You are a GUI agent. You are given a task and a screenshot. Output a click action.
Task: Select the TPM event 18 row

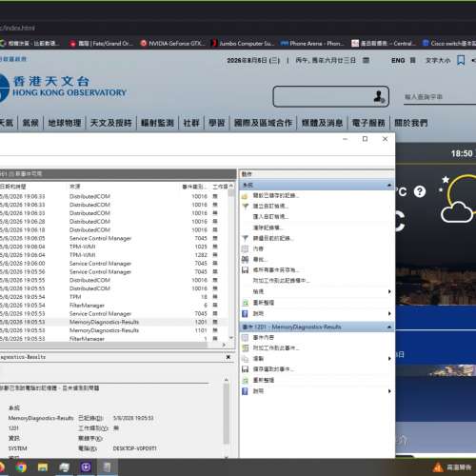click(113, 297)
